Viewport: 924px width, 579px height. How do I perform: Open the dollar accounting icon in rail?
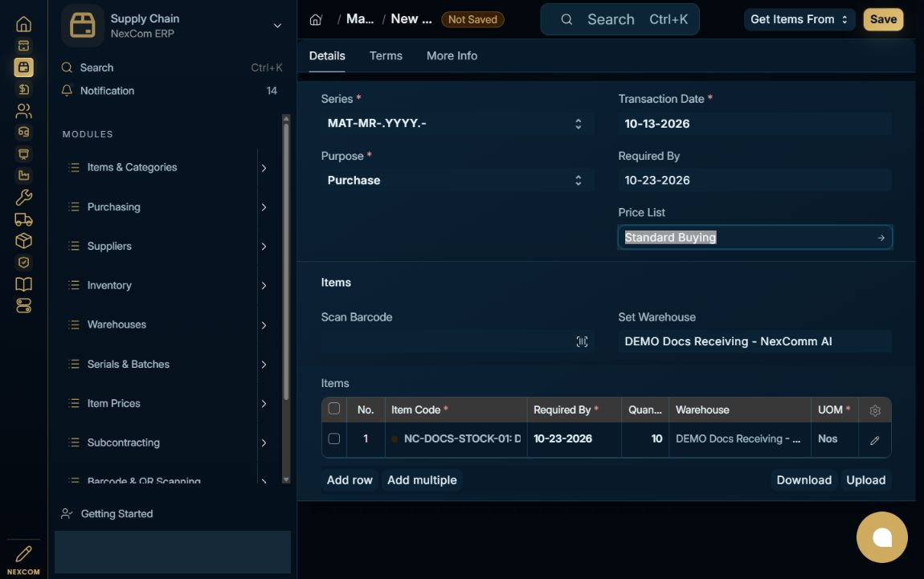[23, 89]
